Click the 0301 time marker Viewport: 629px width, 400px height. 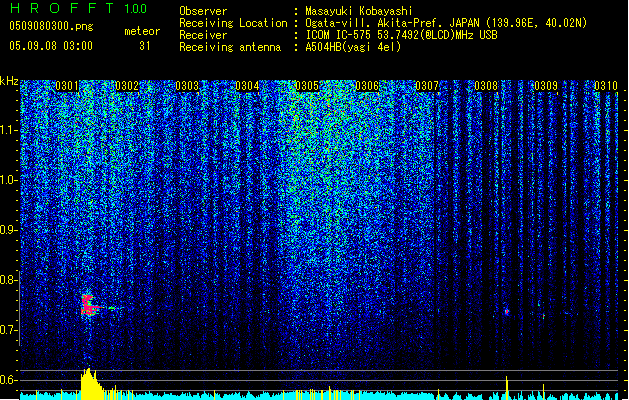tap(67, 86)
